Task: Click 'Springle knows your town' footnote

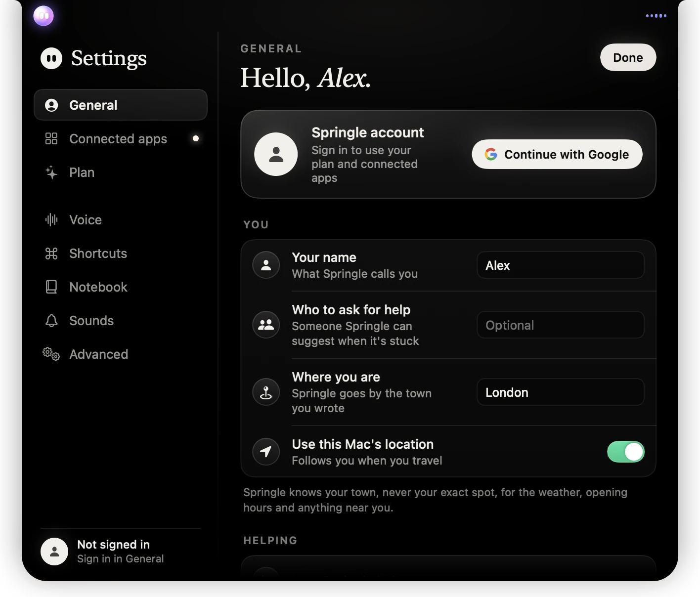Action: tap(436, 500)
